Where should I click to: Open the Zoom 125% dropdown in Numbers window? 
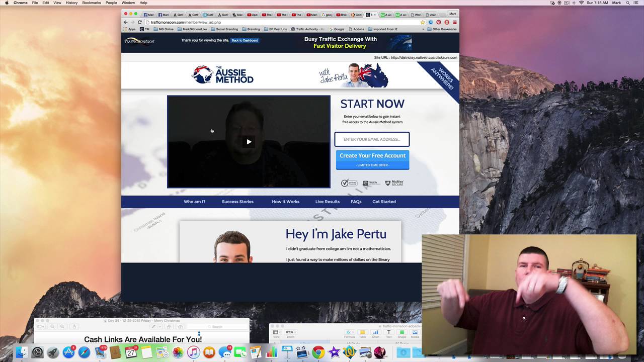(x=290, y=332)
